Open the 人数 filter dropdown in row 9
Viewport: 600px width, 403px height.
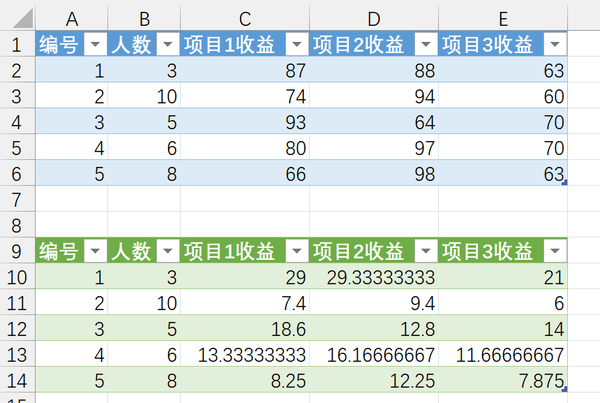tap(168, 251)
